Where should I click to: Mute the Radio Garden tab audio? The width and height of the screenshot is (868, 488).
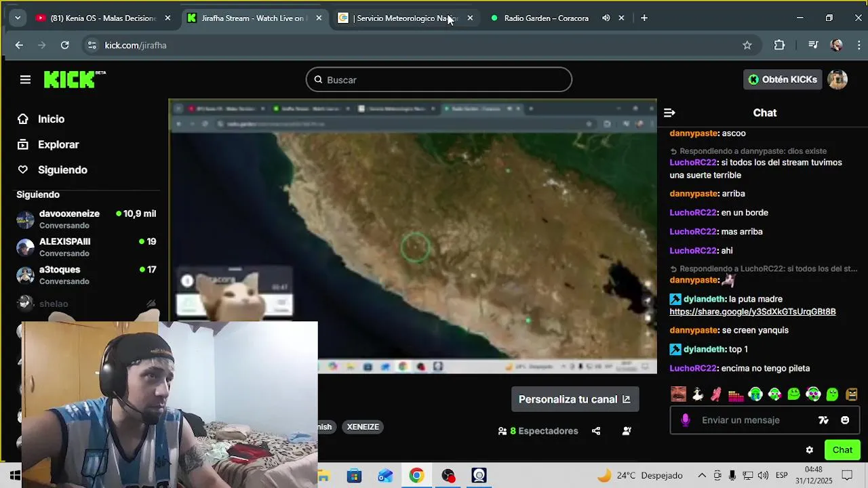606,18
